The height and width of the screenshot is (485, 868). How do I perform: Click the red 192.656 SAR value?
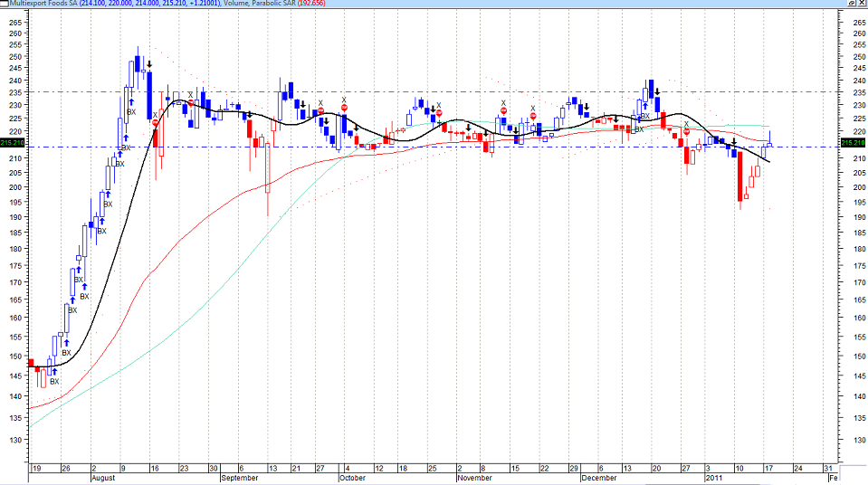(x=313, y=4)
